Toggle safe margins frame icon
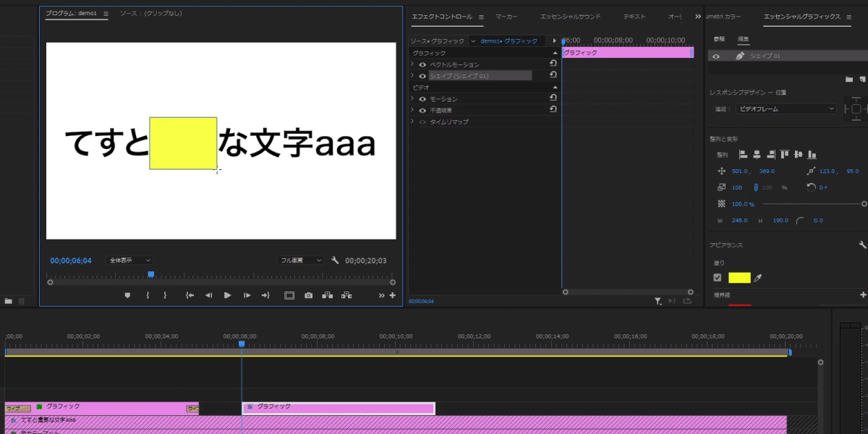The width and height of the screenshot is (868, 434). pyautogui.click(x=289, y=295)
